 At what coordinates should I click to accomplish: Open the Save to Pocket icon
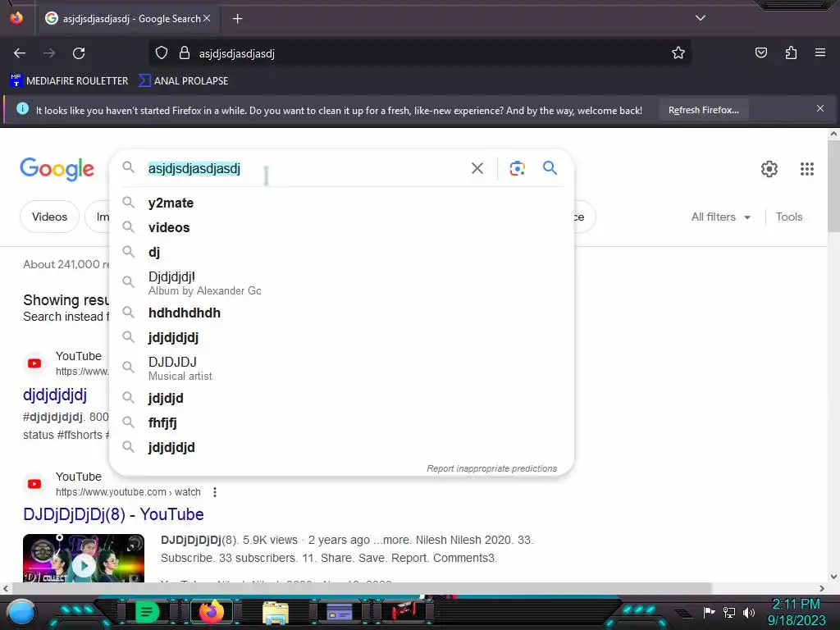point(760,53)
